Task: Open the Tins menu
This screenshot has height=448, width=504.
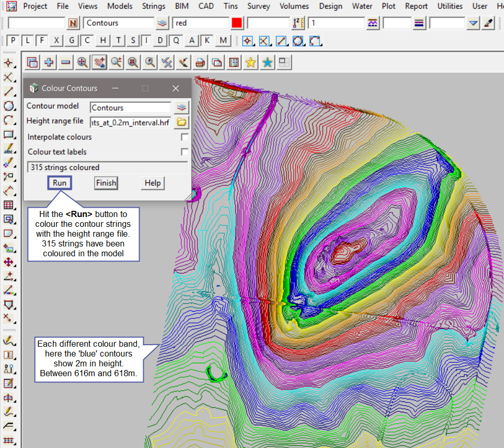Action: 231,6
